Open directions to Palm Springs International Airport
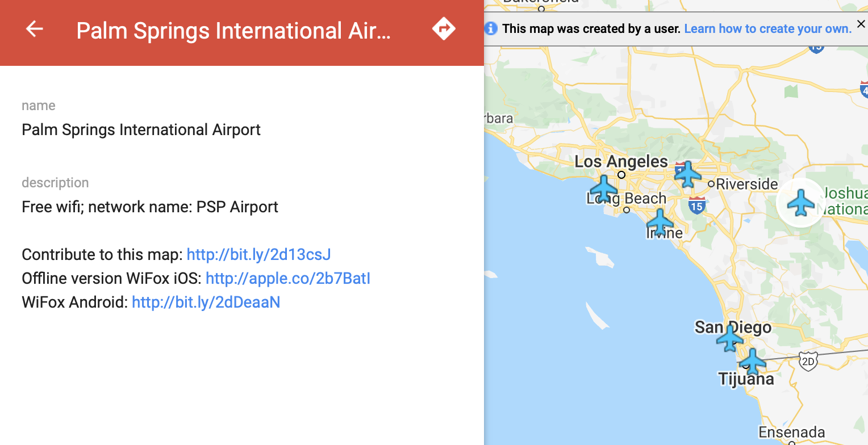Viewport: 868px width, 445px height. pos(444,28)
